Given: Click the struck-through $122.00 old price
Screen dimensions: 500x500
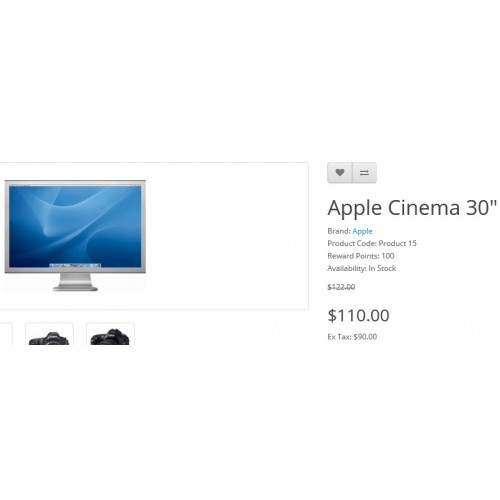Looking at the screenshot, I should tap(341, 287).
